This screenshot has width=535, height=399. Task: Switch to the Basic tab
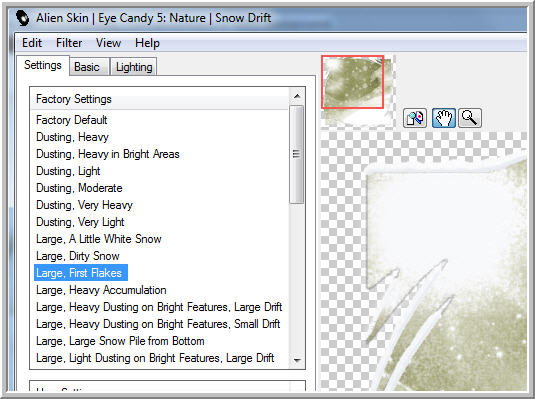pyautogui.click(x=89, y=67)
